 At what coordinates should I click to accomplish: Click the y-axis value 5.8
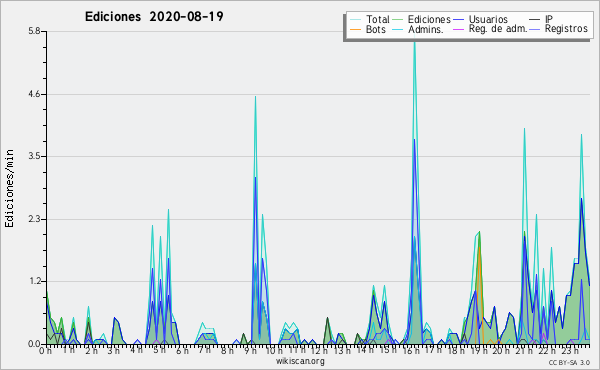[34, 31]
